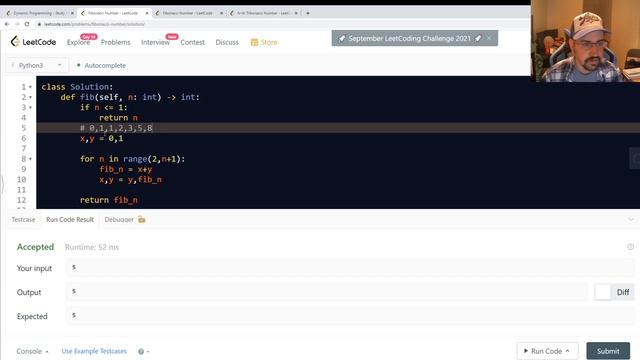Open the Problems page
Viewport: 640px width, 360px height.
click(x=116, y=42)
